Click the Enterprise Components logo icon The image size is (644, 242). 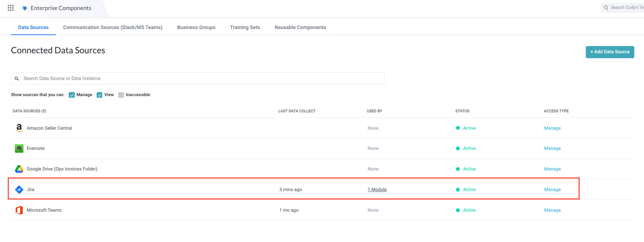tap(25, 8)
